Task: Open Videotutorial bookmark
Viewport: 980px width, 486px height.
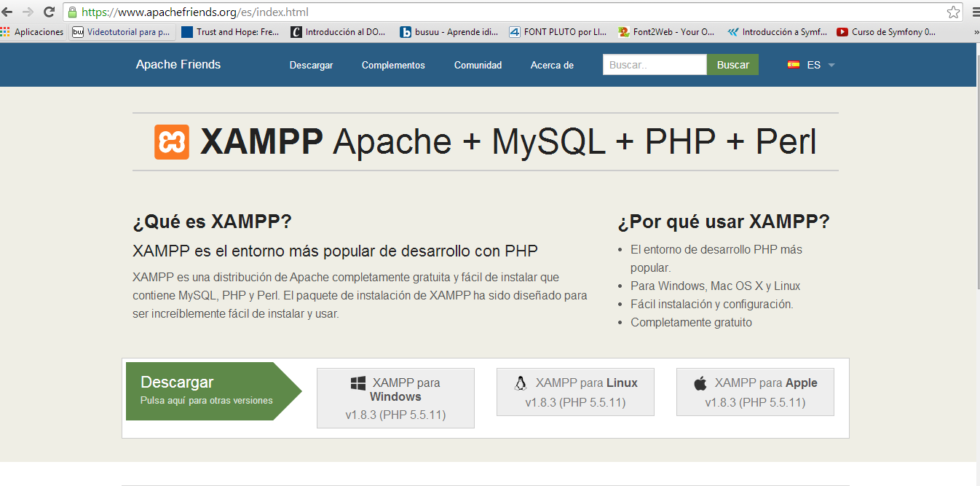Action: 122,32
